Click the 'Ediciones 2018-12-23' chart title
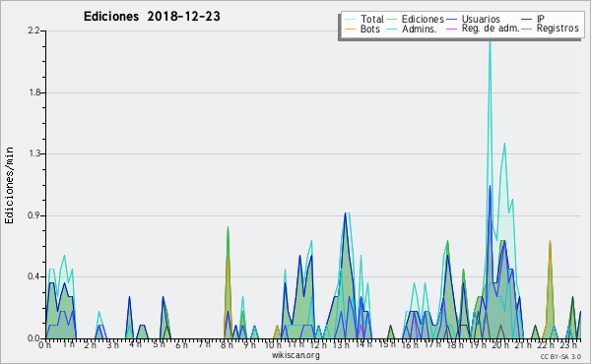 152,17
